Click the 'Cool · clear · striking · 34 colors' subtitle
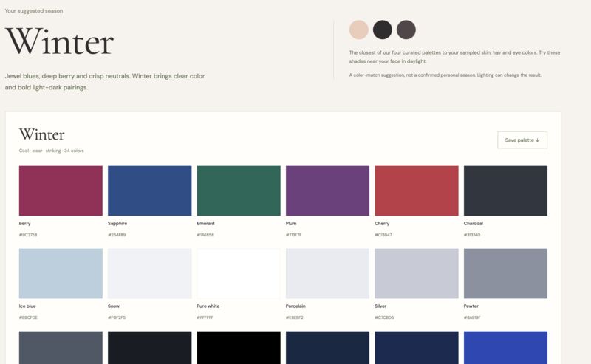Screen dimensions: 591x364 (x=52, y=151)
